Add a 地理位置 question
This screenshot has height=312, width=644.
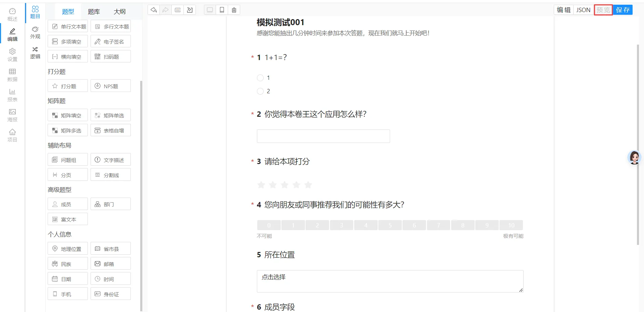68,249
